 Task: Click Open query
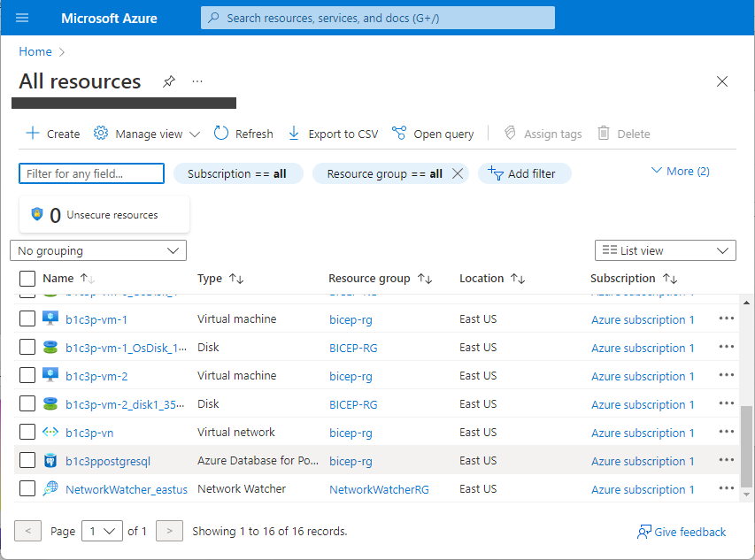(x=433, y=134)
